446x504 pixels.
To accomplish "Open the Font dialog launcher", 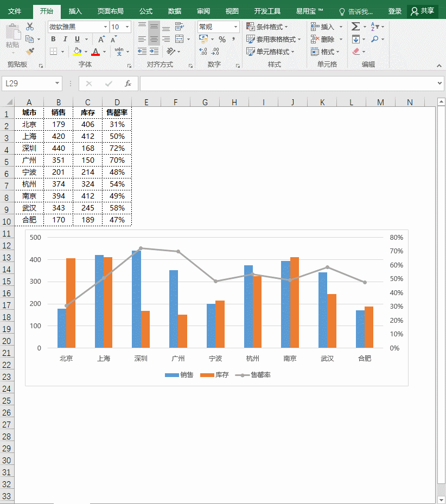I will (x=129, y=66).
